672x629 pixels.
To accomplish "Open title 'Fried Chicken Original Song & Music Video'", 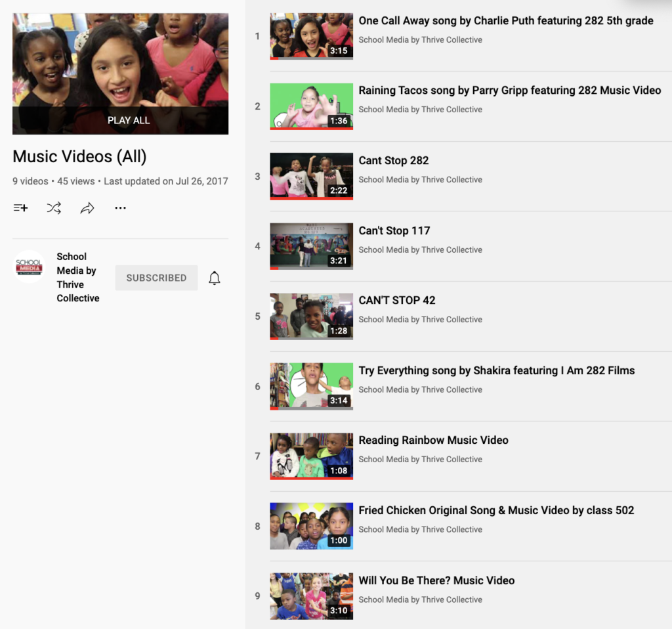I will point(496,510).
